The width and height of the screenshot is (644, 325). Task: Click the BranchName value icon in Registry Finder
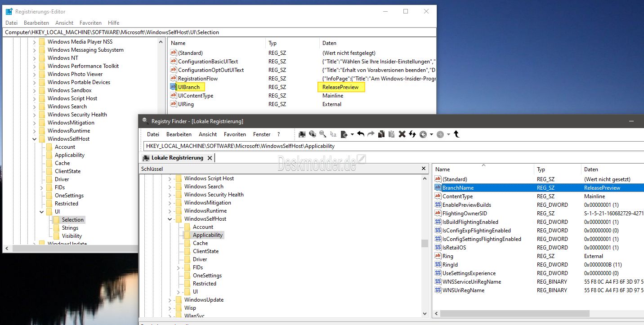pyautogui.click(x=438, y=187)
